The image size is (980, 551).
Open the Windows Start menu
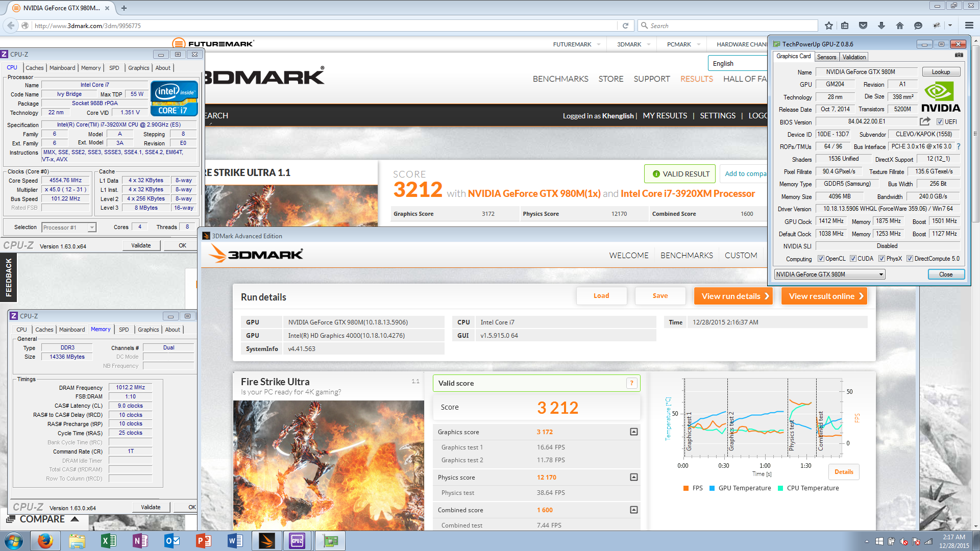[x=14, y=541]
